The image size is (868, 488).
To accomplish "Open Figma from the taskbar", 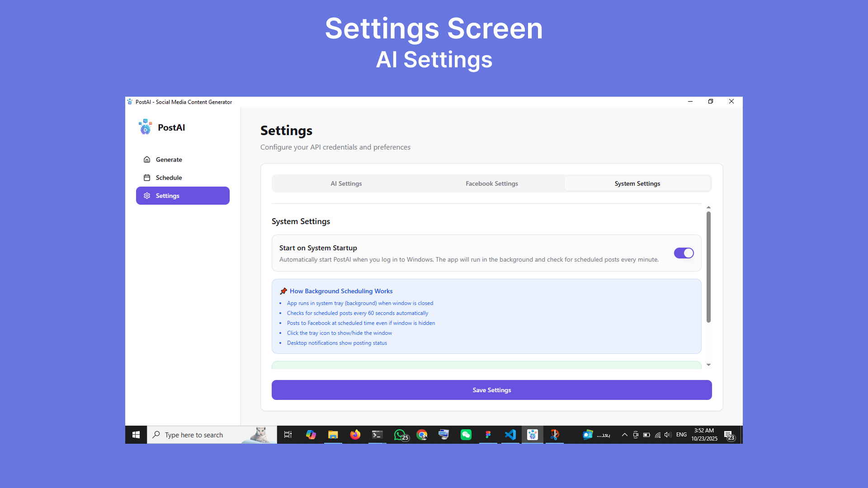I will (x=488, y=435).
